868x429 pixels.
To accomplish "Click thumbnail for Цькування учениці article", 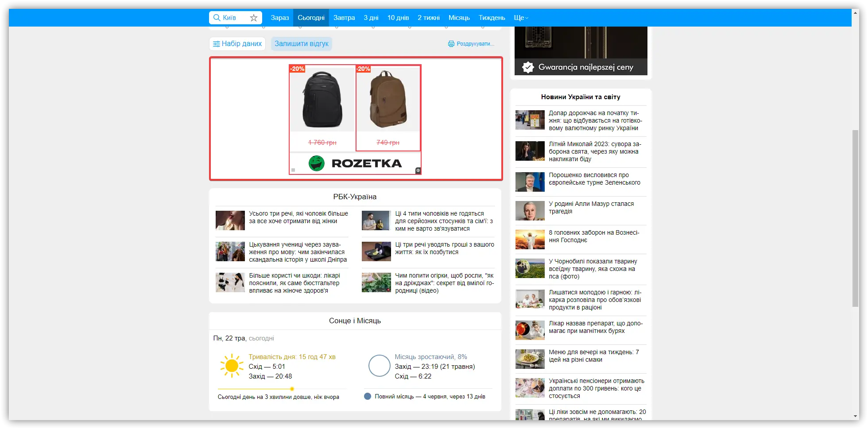I will coord(230,251).
